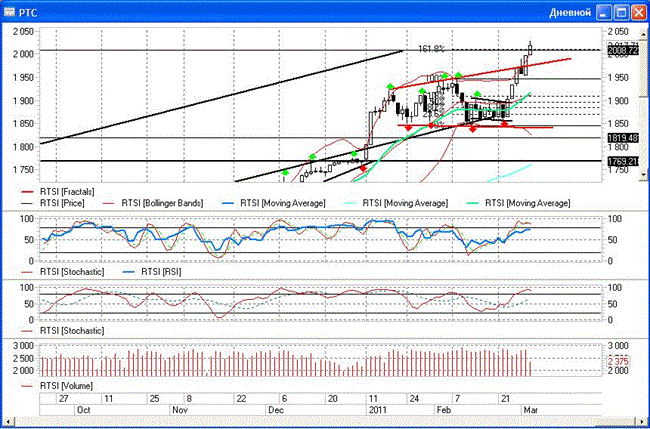
Task: Maximize the PTC chart window
Action: click(622, 13)
